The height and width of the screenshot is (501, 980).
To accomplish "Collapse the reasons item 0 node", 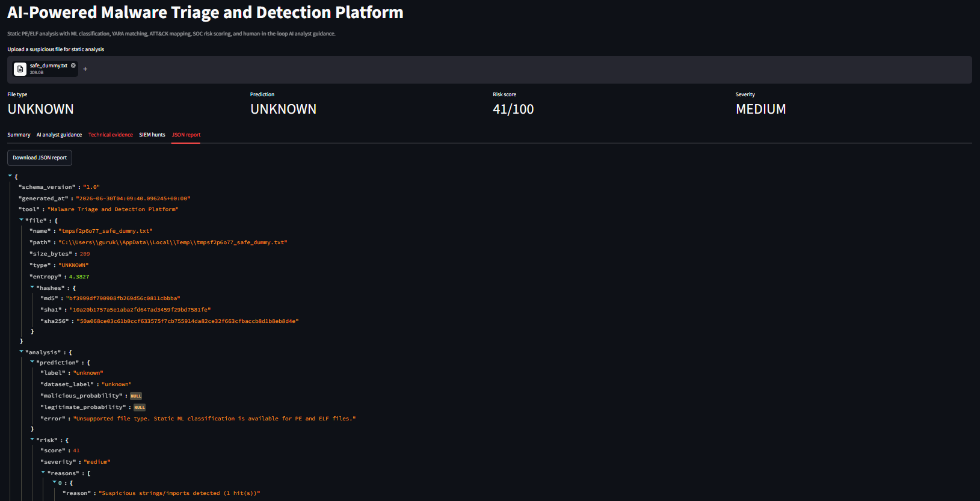I will tap(54, 482).
